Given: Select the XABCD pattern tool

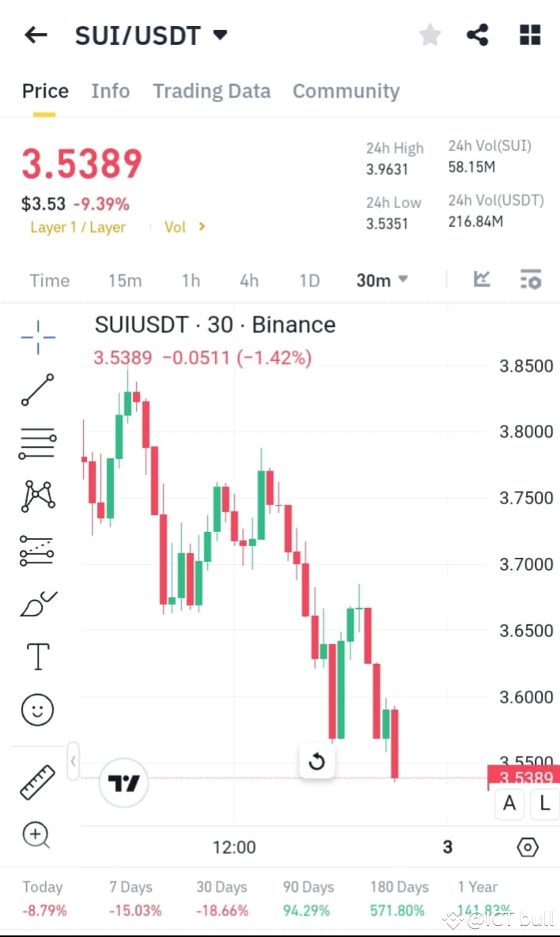Looking at the screenshot, I should click(x=37, y=496).
